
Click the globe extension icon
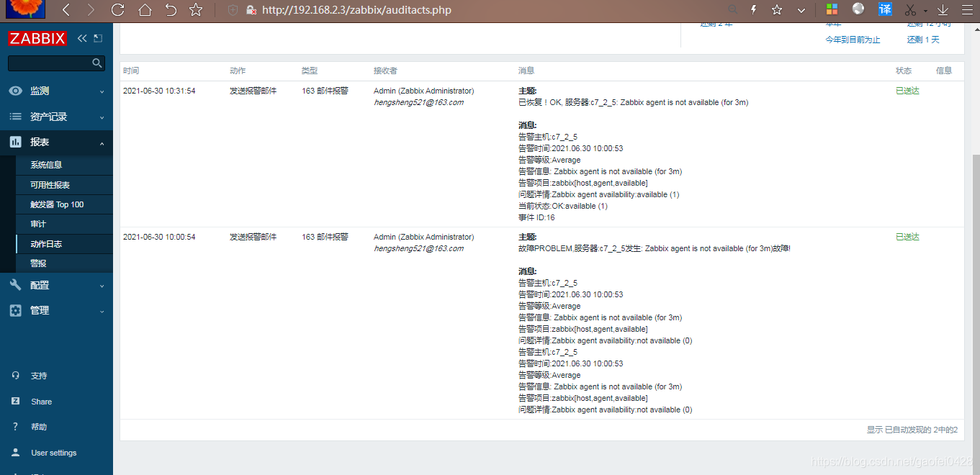point(858,9)
